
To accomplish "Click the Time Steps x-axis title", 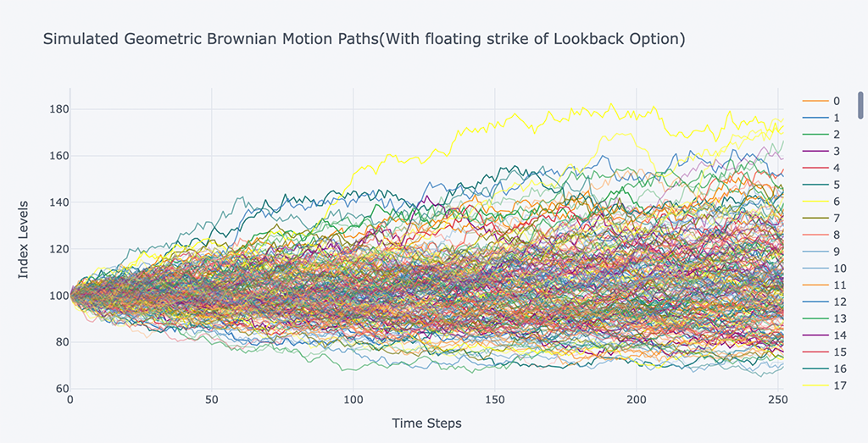I will coord(426,423).
